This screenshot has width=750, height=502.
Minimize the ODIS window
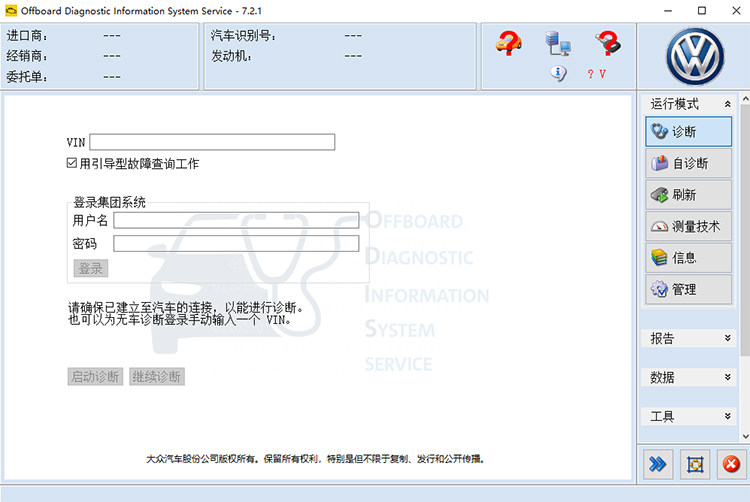(668, 11)
